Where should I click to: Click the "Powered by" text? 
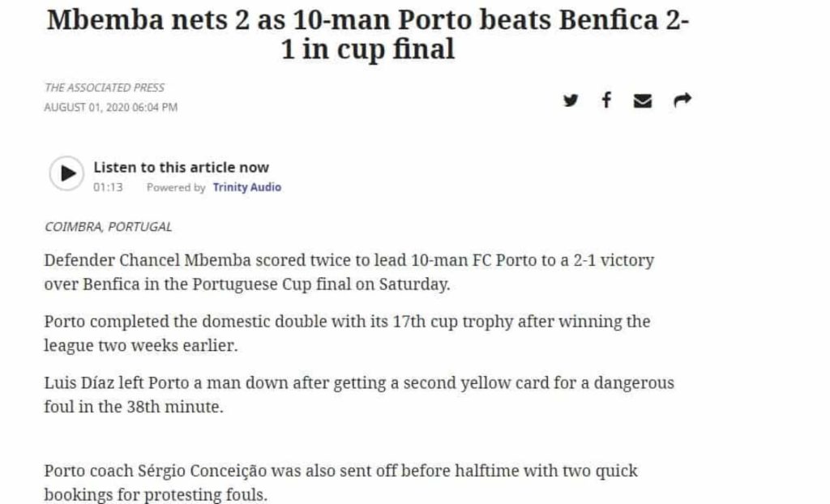(176, 187)
